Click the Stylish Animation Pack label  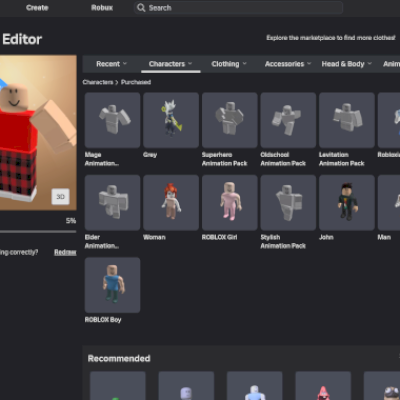click(x=283, y=241)
